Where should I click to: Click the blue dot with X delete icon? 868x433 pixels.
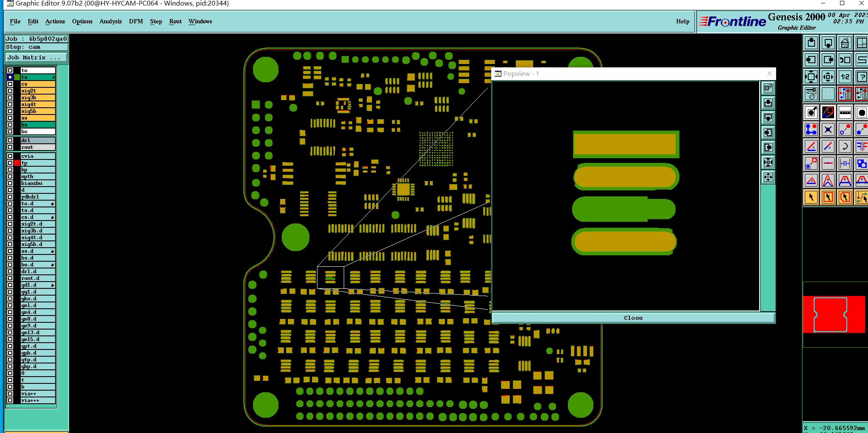coord(828,129)
